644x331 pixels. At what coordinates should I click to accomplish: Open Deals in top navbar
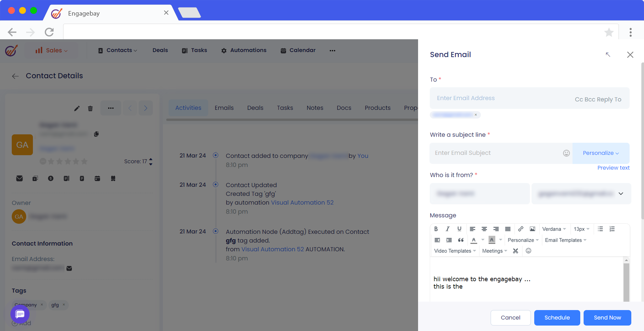pyautogui.click(x=160, y=50)
